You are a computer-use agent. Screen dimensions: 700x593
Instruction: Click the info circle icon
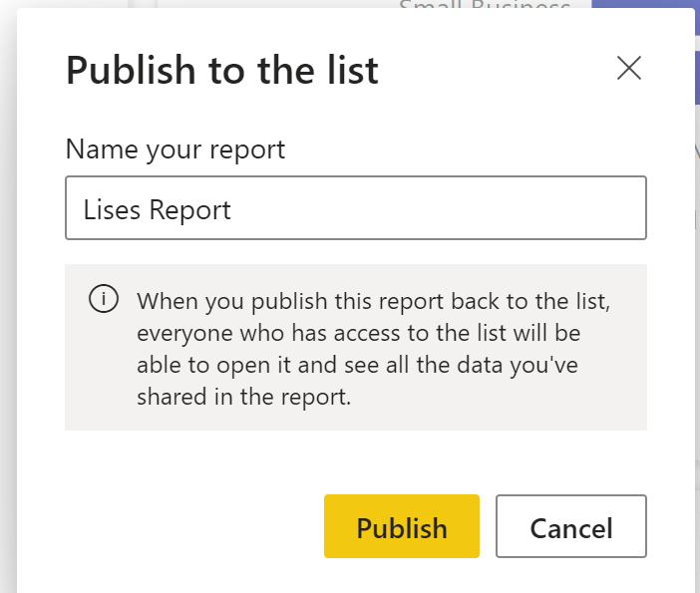pos(103,299)
